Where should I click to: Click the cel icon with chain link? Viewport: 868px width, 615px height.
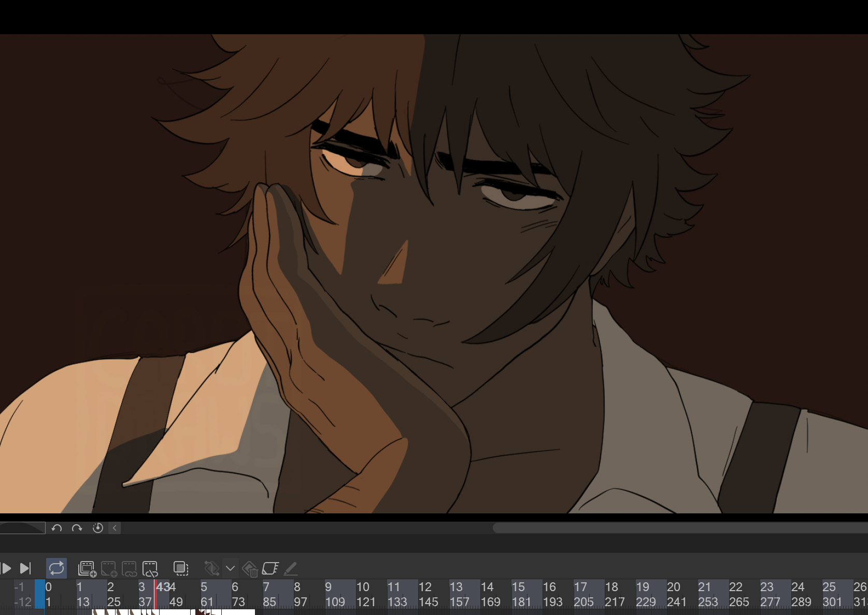pos(129,568)
